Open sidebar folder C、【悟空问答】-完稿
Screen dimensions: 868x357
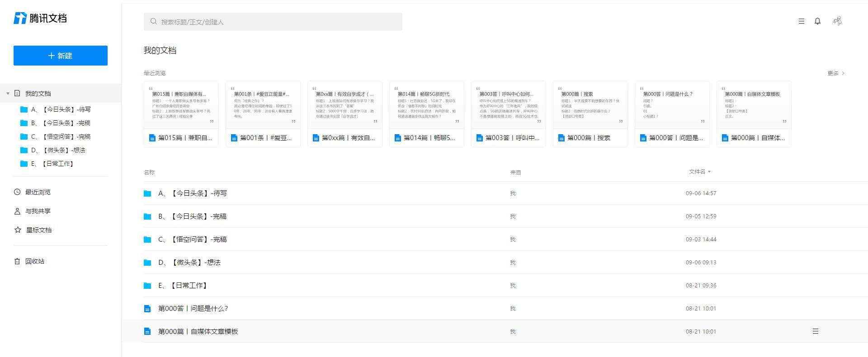click(56, 136)
